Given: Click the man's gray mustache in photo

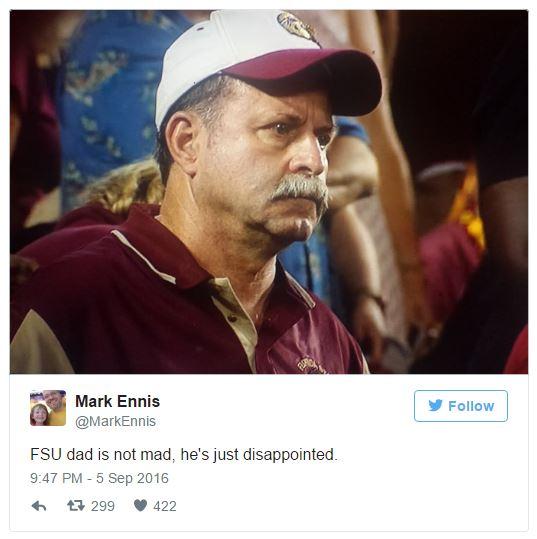Looking at the screenshot, I should [300, 191].
